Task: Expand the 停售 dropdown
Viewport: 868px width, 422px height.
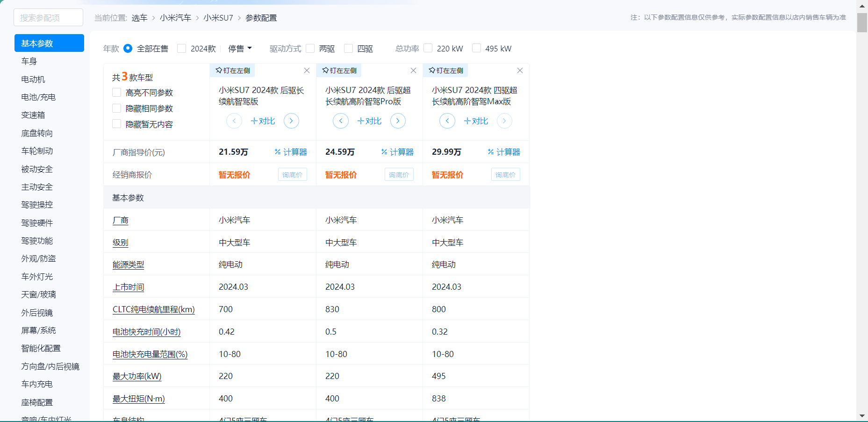Action: 240,49
